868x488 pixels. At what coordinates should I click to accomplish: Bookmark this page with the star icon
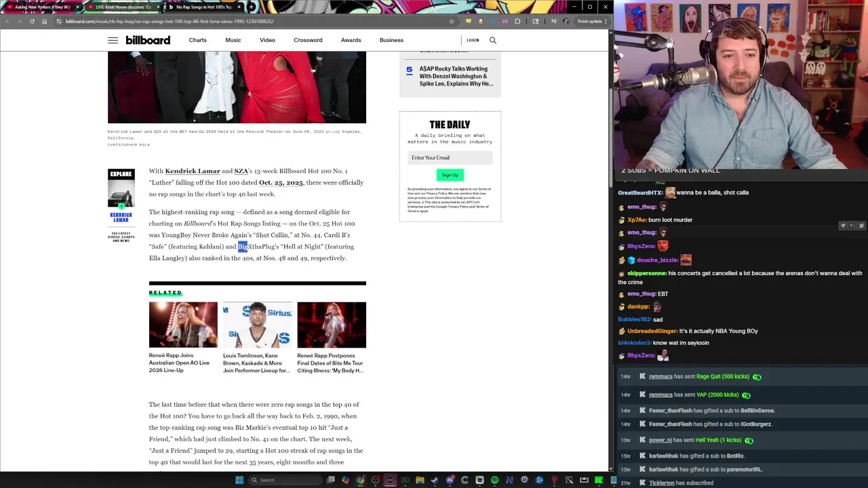(452, 21)
